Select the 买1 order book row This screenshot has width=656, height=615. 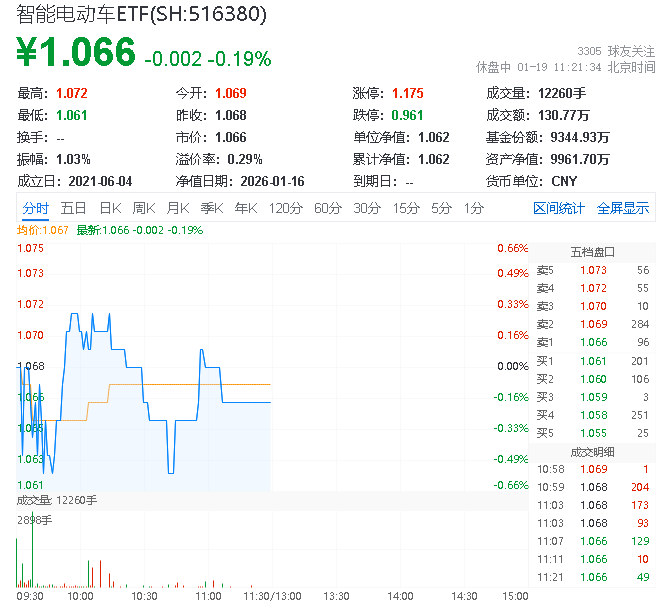tap(592, 360)
